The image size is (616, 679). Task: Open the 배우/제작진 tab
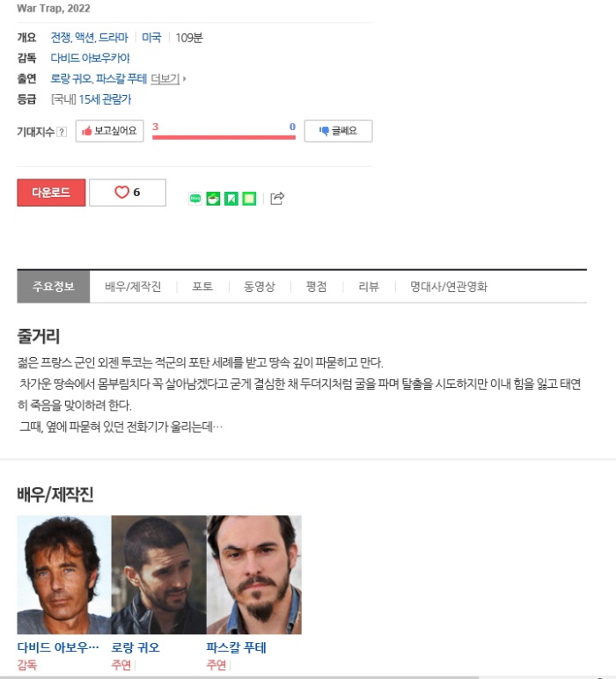pyautogui.click(x=133, y=287)
